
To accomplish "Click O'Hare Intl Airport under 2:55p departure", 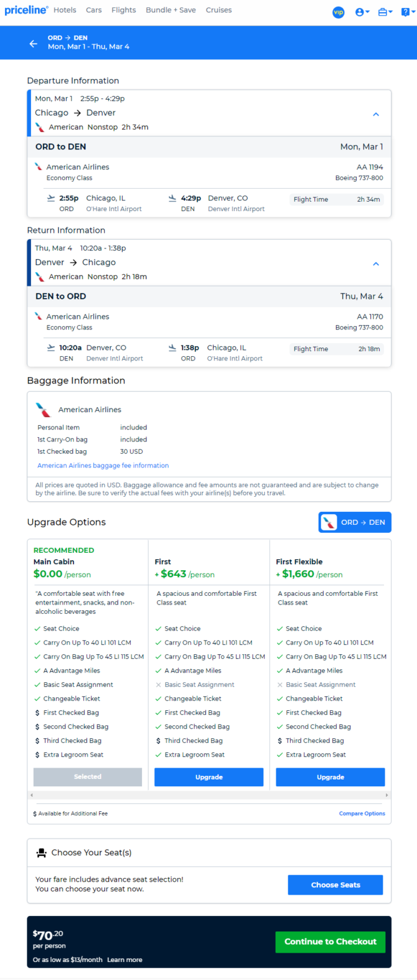I will point(114,209).
